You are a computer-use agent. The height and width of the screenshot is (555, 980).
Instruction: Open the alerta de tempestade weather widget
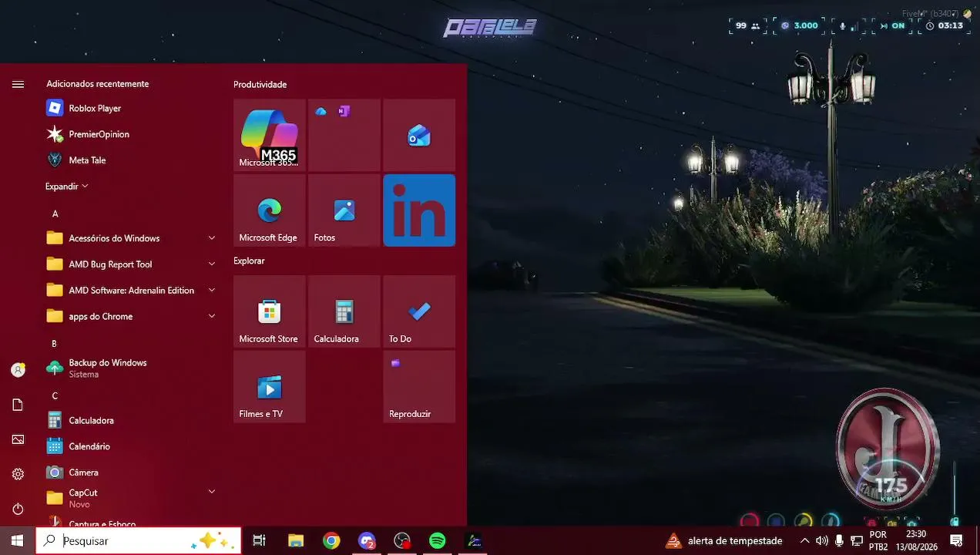point(724,541)
